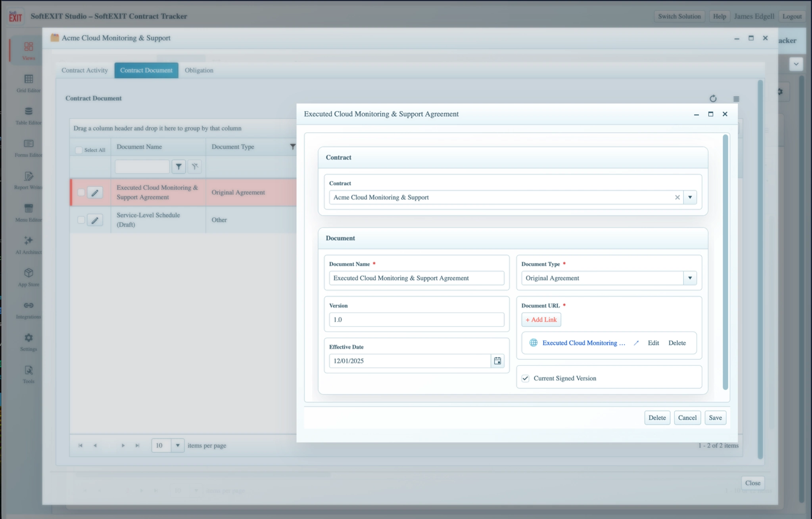The height and width of the screenshot is (519, 812).
Task: Expand the chevron dropdown behind the dialog
Action: (796, 64)
